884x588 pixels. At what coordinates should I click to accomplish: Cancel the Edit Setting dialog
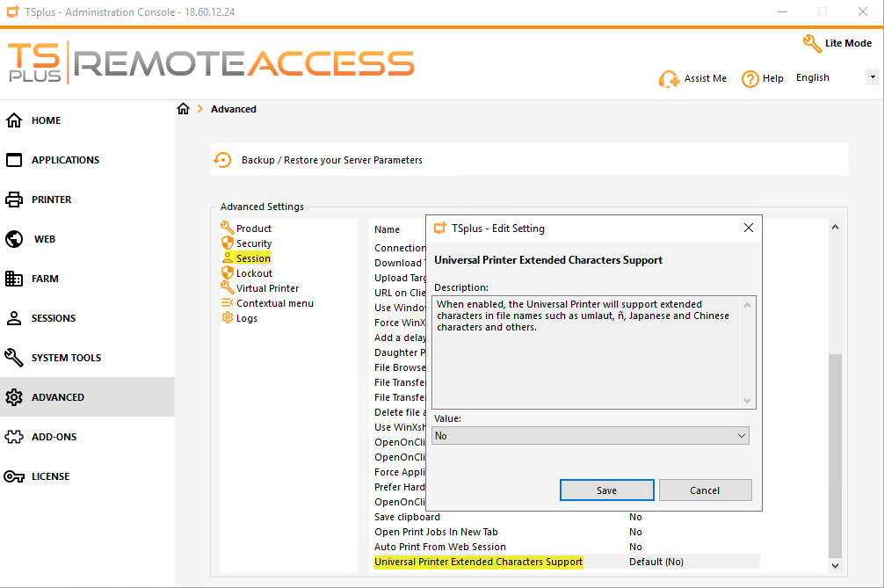coord(705,490)
